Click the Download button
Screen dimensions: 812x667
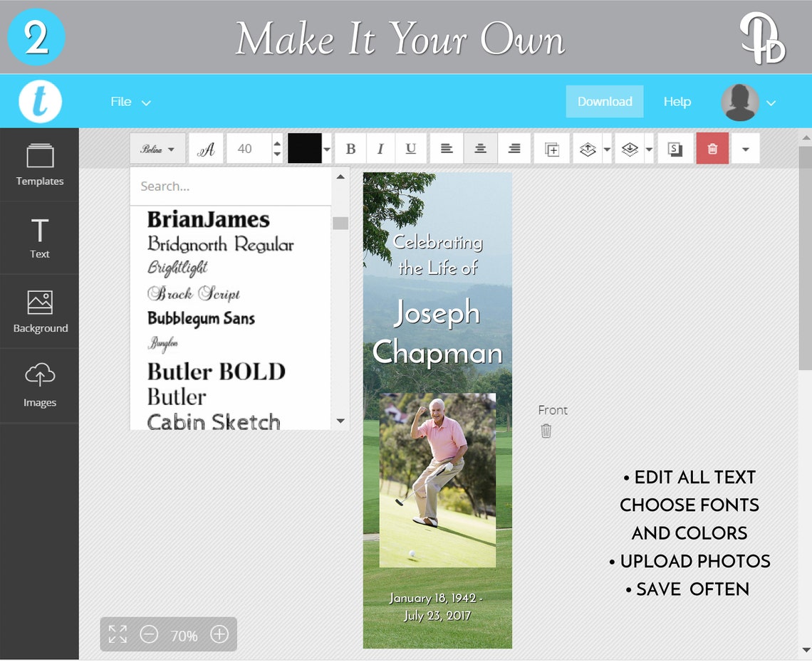[x=604, y=101]
